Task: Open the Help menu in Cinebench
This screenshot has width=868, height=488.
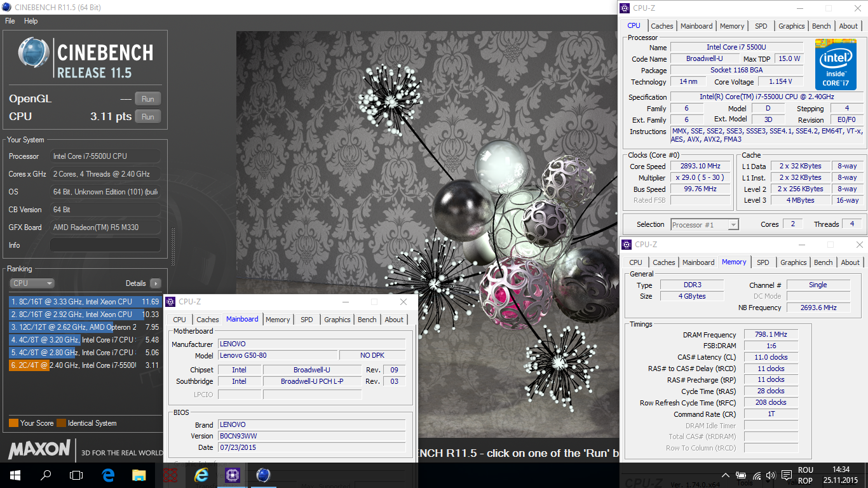Action: (x=31, y=21)
